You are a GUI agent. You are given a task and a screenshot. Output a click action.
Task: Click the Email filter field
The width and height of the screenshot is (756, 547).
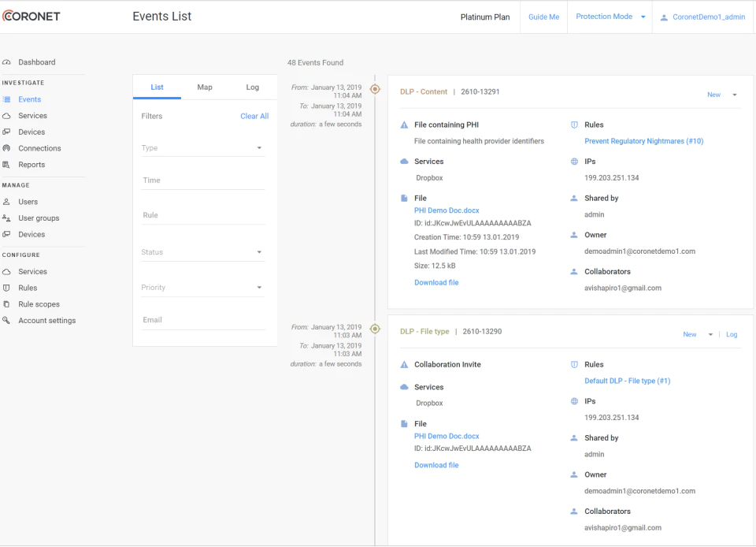click(203, 320)
